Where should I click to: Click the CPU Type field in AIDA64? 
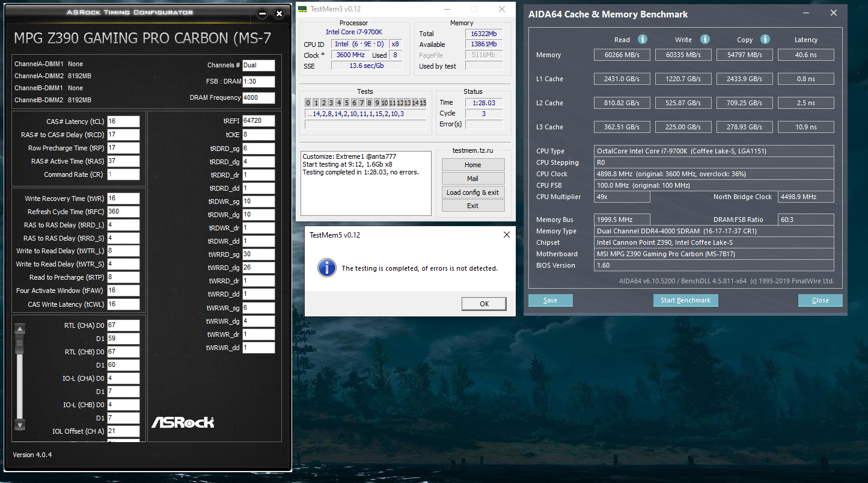point(714,151)
